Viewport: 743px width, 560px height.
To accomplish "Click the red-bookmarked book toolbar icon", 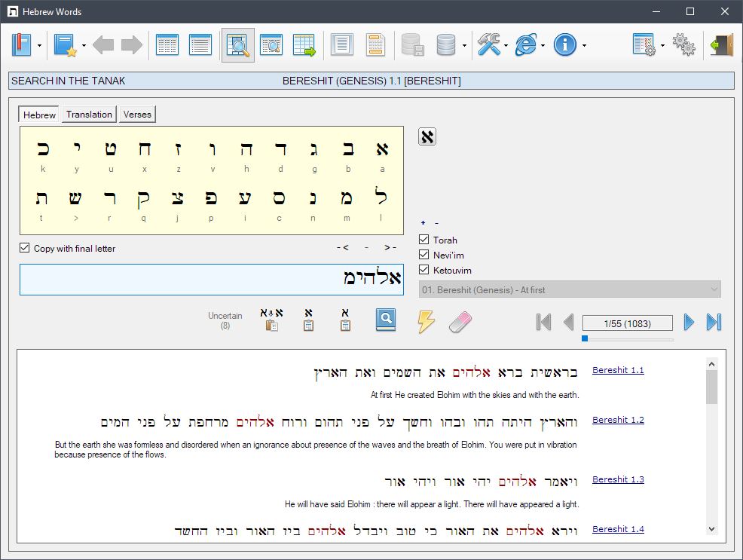I will click(x=21, y=45).
